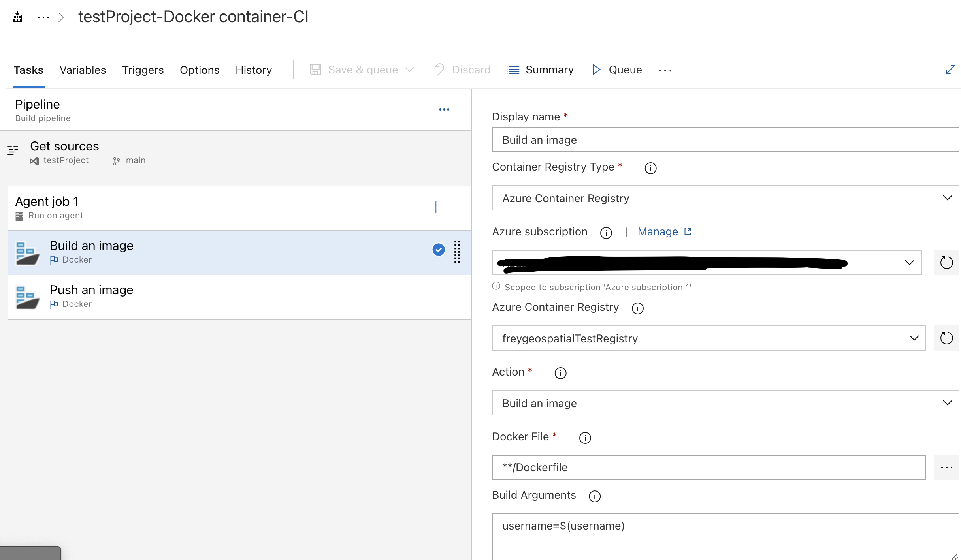Open the Action dropdown
Viewport: 961px width, 560px height.
tap(725, 403)
